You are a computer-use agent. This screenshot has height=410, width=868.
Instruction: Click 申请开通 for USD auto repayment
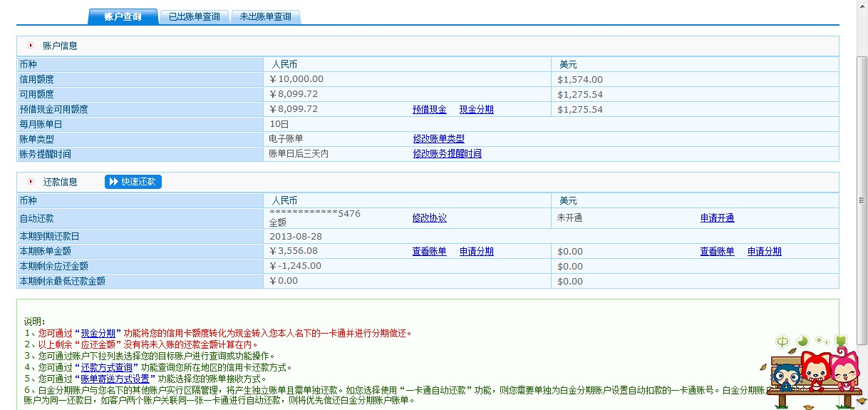click(x=718, y=218)
